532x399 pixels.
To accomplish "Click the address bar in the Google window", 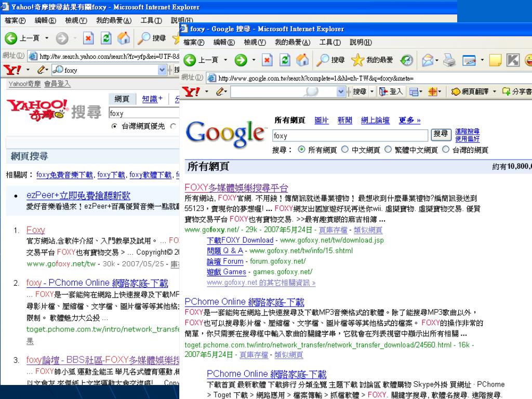I will click(x=369, y=78).
